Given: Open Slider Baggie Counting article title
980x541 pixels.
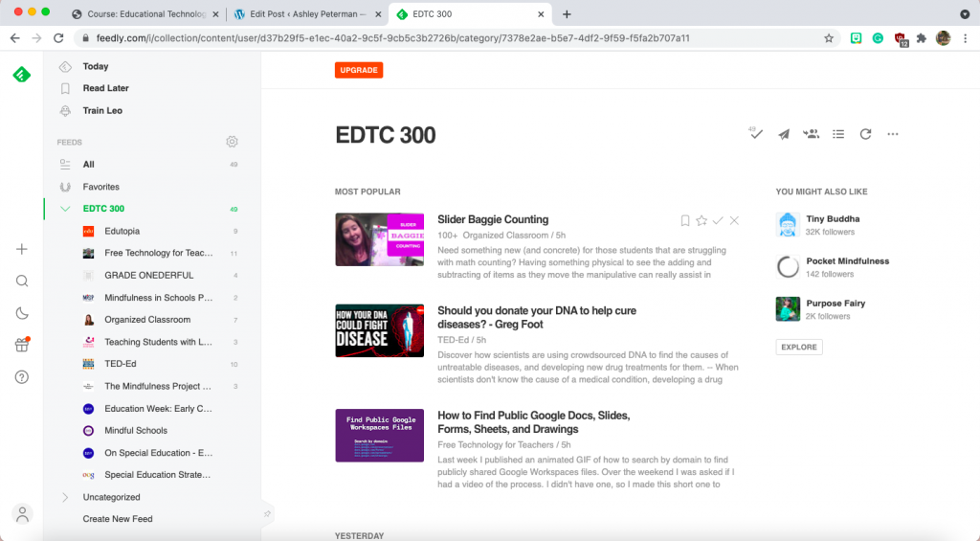Looking at the screenshot, I should tap(493, 219).
